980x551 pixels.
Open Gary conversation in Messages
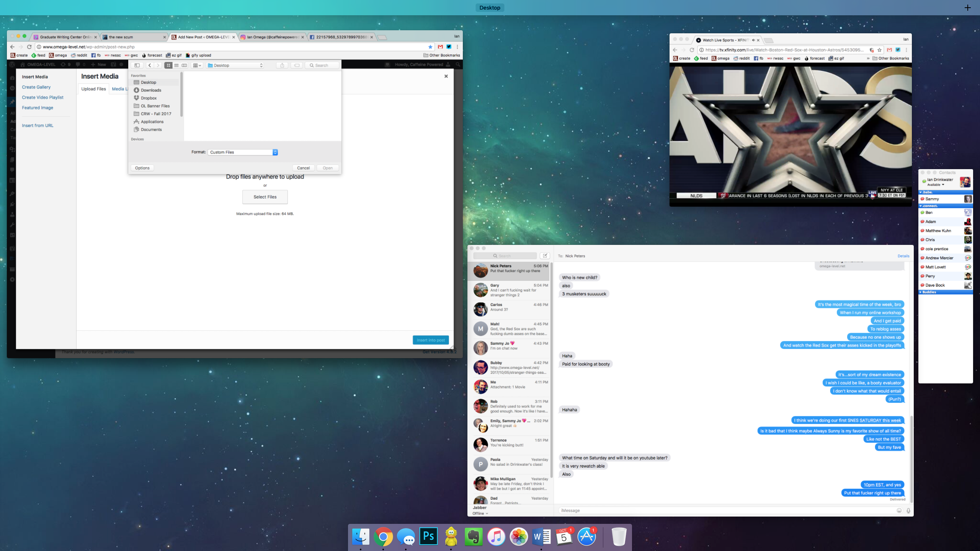pos(509,290)
